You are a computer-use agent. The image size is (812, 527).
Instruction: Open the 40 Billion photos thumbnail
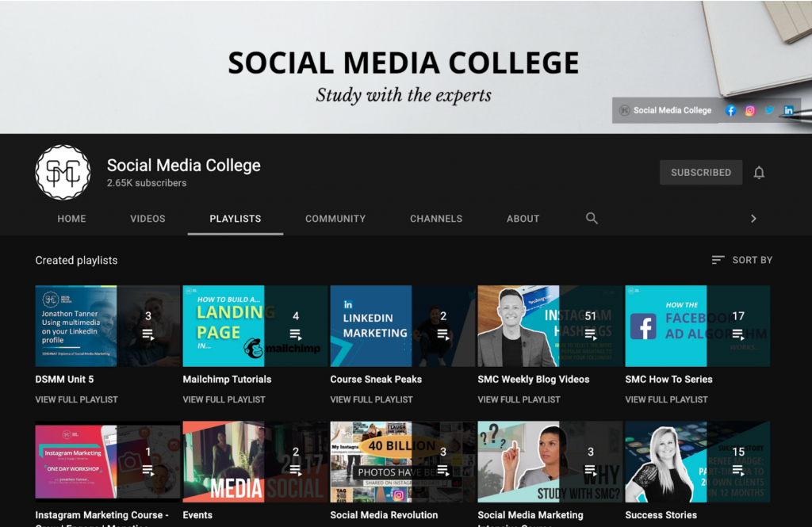pos(403,462)
